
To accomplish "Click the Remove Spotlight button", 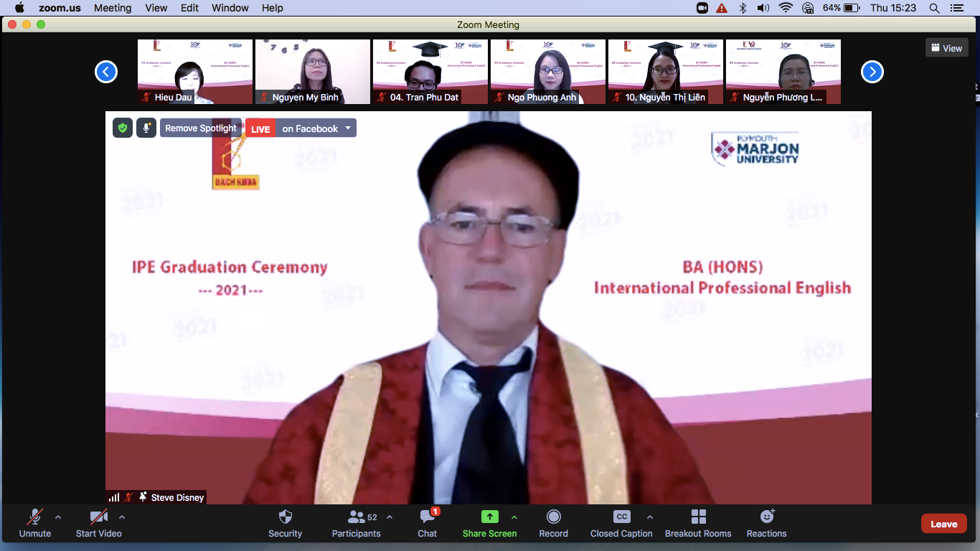I will click(x=200, y=128).
